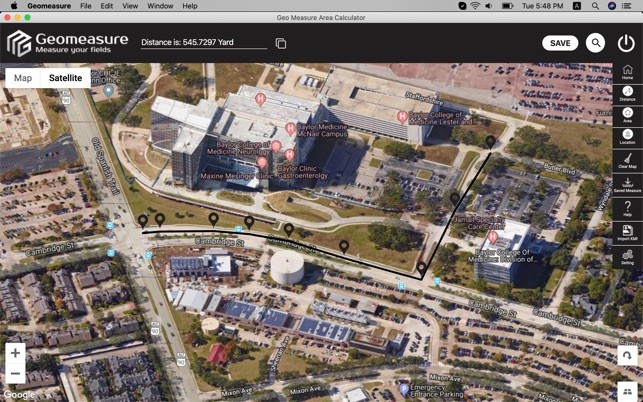643x402 pixels.
Task: Open the Location tool in sidebar
Action: (627, 137)
